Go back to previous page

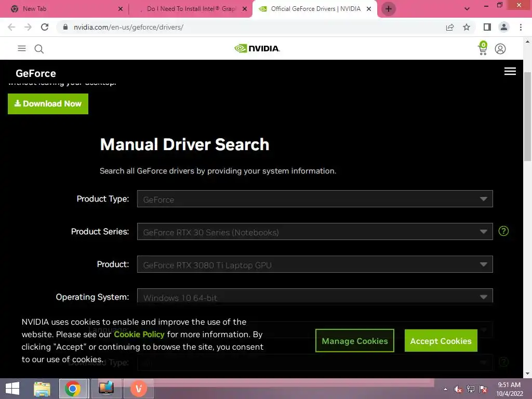11,27
